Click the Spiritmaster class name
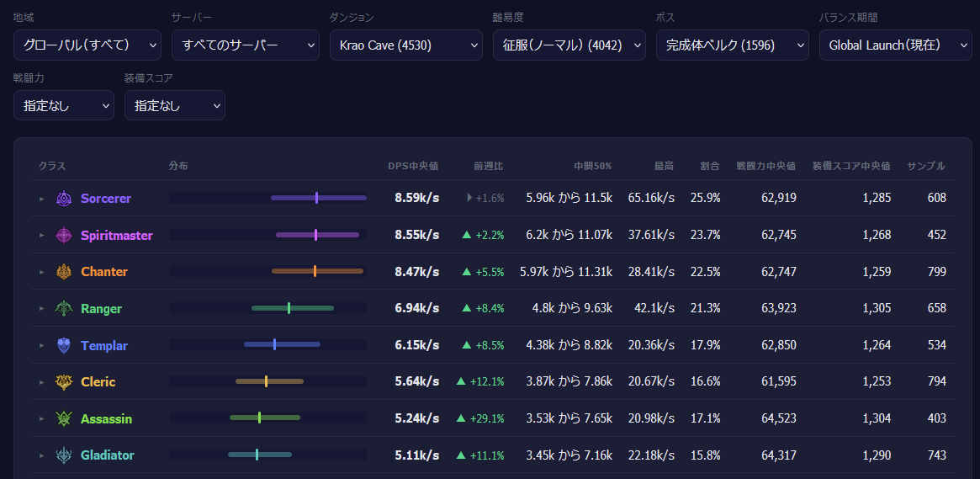The image size is (980, 479). click(x=117, y=235)
